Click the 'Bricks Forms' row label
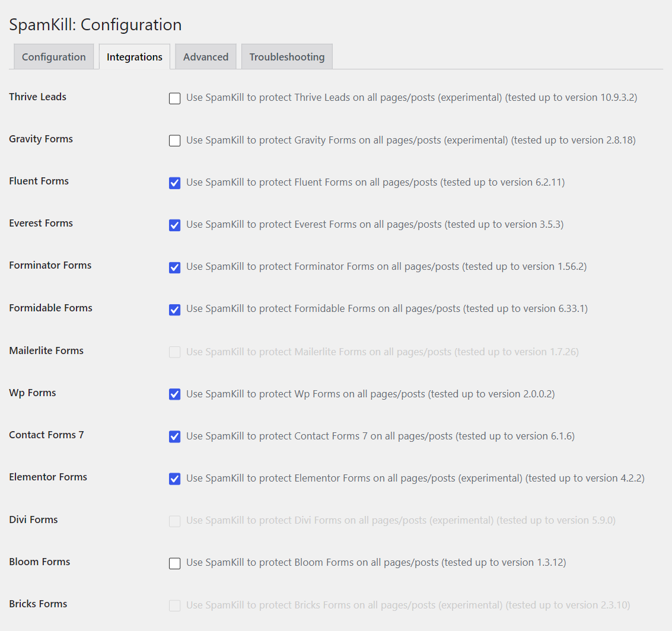This screenshot has height=631, width=672. (x=38, y=604)
